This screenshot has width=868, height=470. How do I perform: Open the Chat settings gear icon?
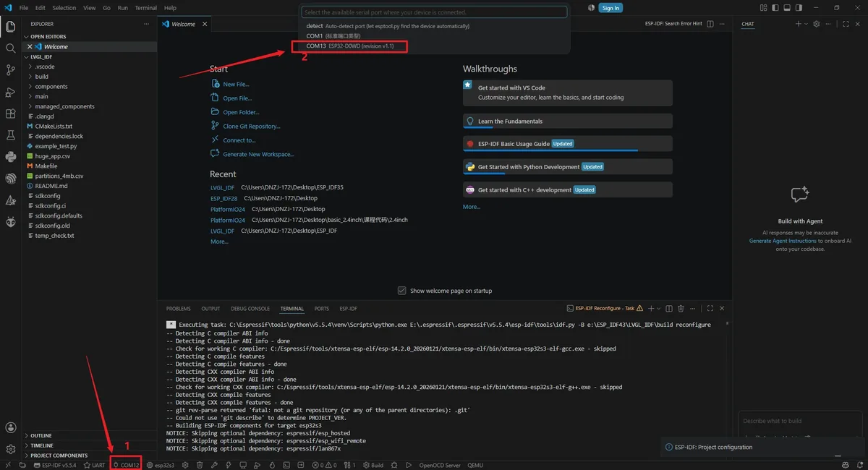(x=816, y=24)
